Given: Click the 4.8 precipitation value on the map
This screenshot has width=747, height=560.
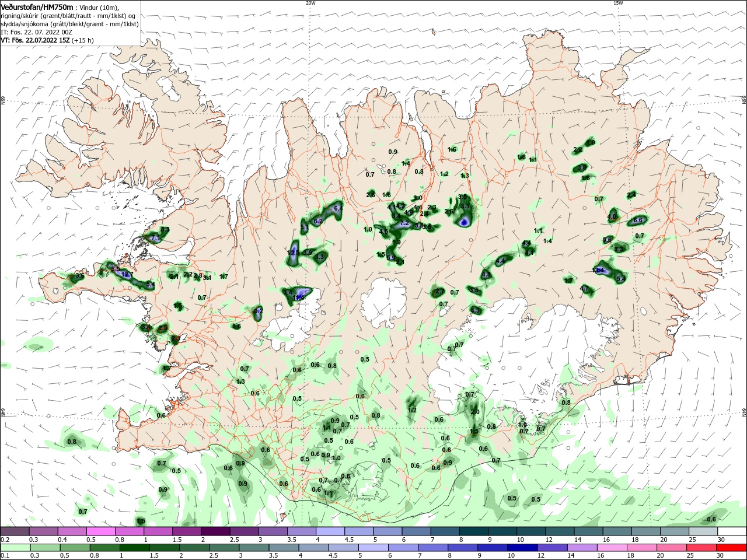Looking at the screenshot, I should pyautogui.click(x=486, y=275).
